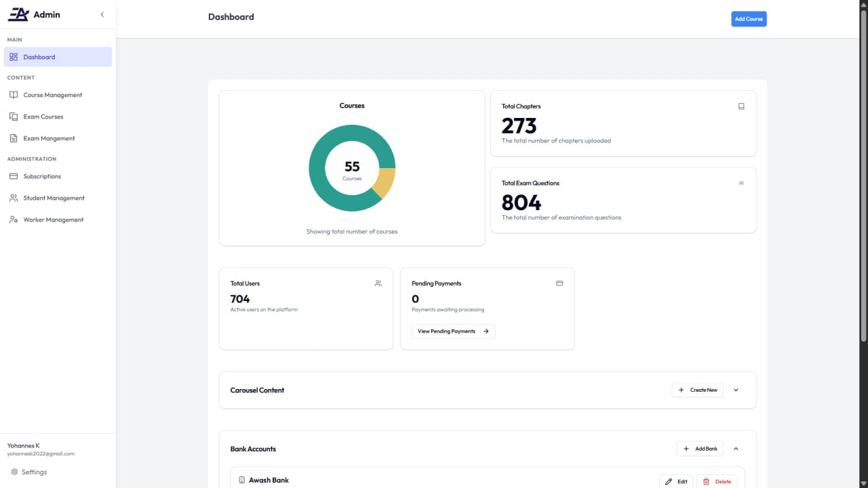Click the "0" pending payments value
Viewport: 868px width, 488px height.
415,299
